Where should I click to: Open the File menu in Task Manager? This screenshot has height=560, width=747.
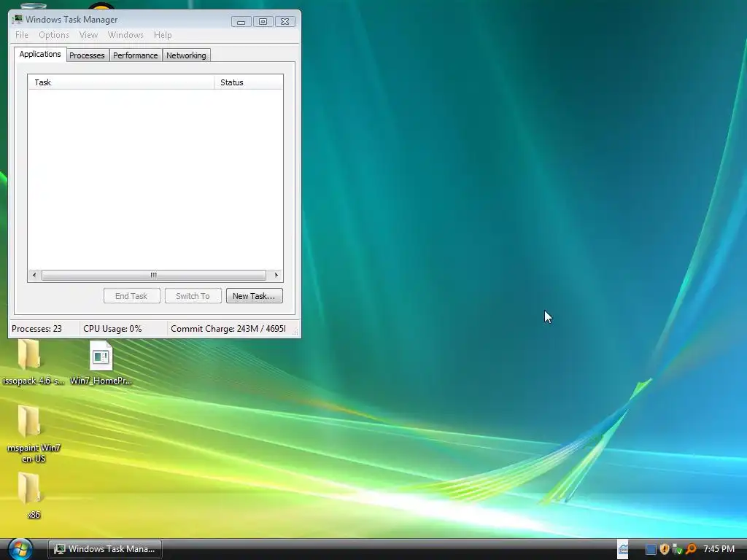point(21,35)
